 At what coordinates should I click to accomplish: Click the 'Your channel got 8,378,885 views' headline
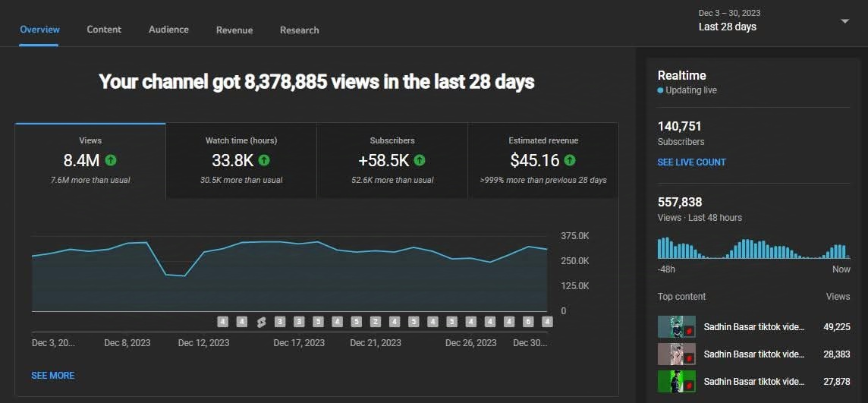tap(316, 82)
